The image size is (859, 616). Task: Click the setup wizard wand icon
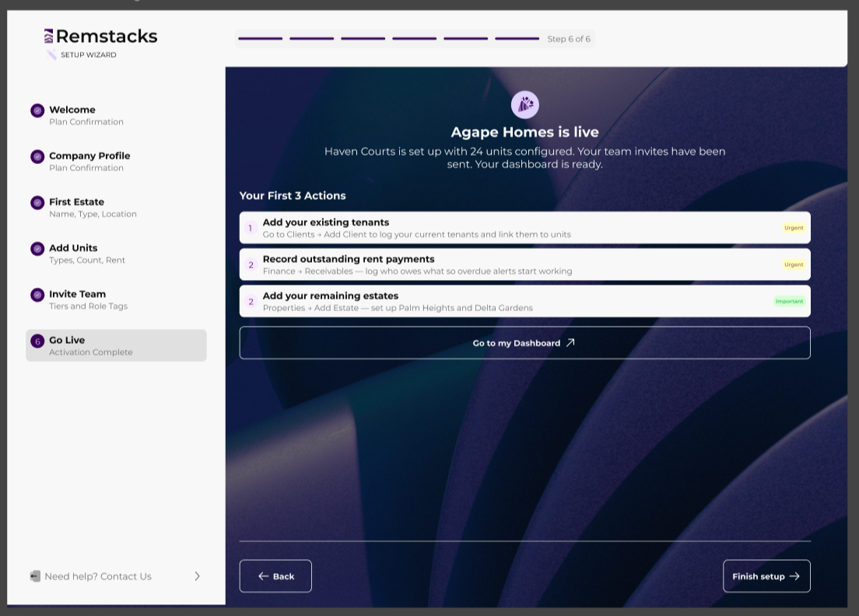[51, 54]
